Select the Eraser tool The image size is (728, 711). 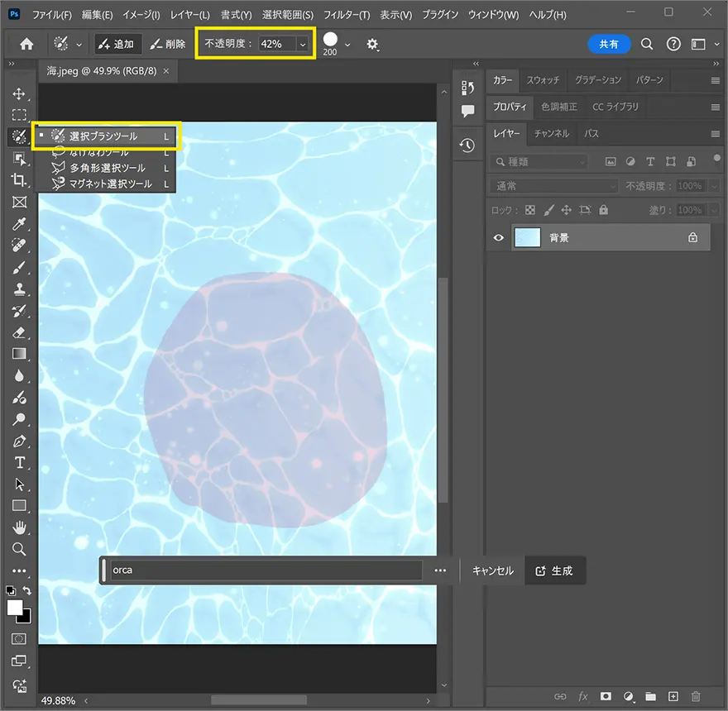point(18,332)
